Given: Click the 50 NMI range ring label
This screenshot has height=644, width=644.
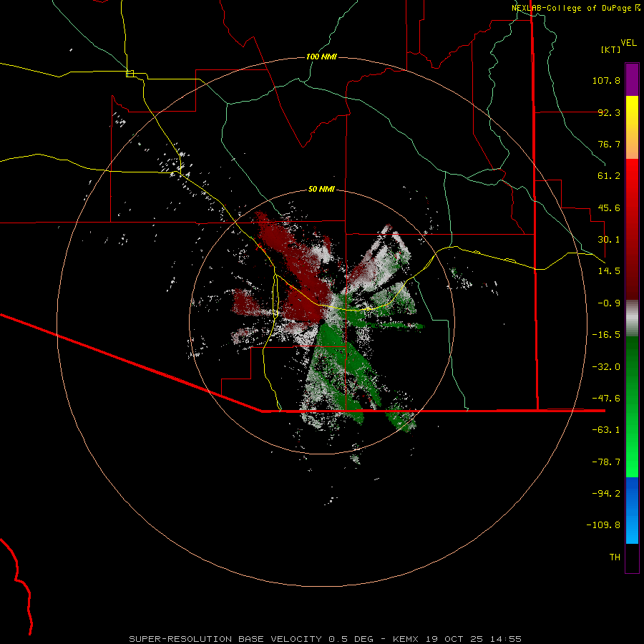Looking at the screenshot, I should coord(321,189).
